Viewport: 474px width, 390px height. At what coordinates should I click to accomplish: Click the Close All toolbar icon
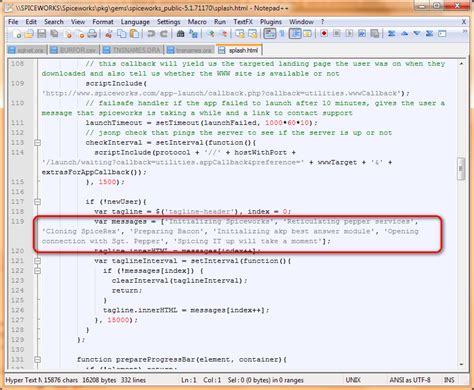(x=80, y=34)
